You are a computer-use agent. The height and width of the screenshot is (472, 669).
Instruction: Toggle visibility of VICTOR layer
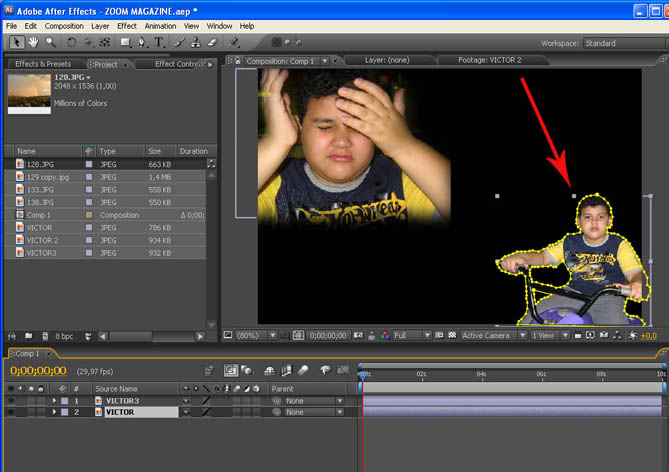11,412
